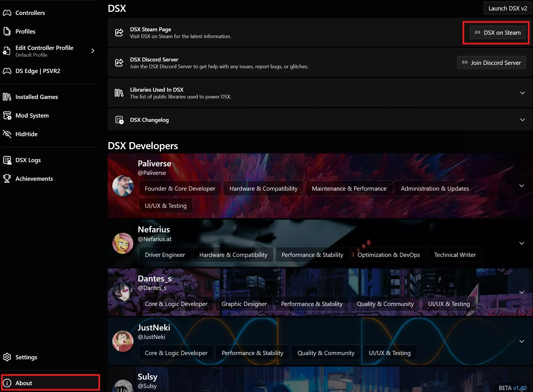Open Paliverse's avatar picture
This screenshot has height=392, width=533.
[x=123, y=186]
